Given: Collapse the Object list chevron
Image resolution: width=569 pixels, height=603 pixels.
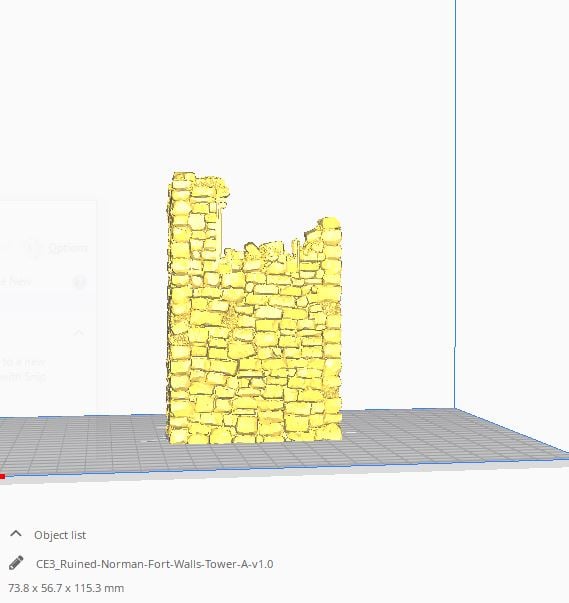Looking at the screenshot, I should click(x=16, y=534).
